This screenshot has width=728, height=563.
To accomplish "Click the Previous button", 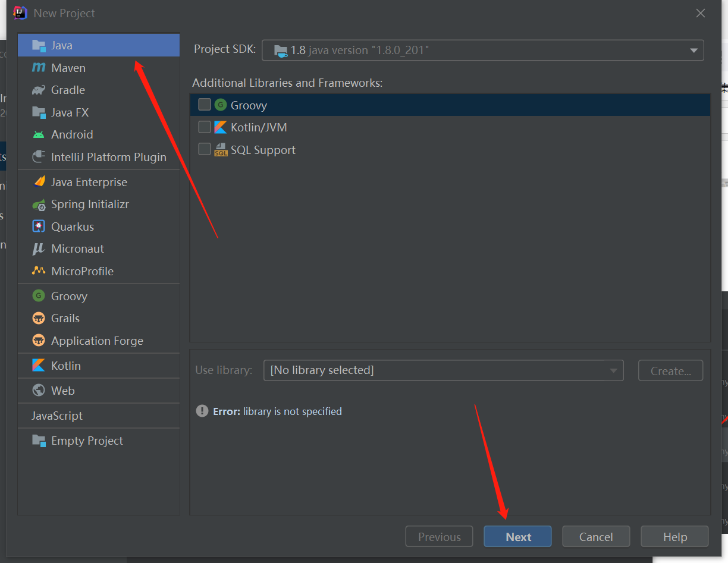I will [x=439, y=537].
